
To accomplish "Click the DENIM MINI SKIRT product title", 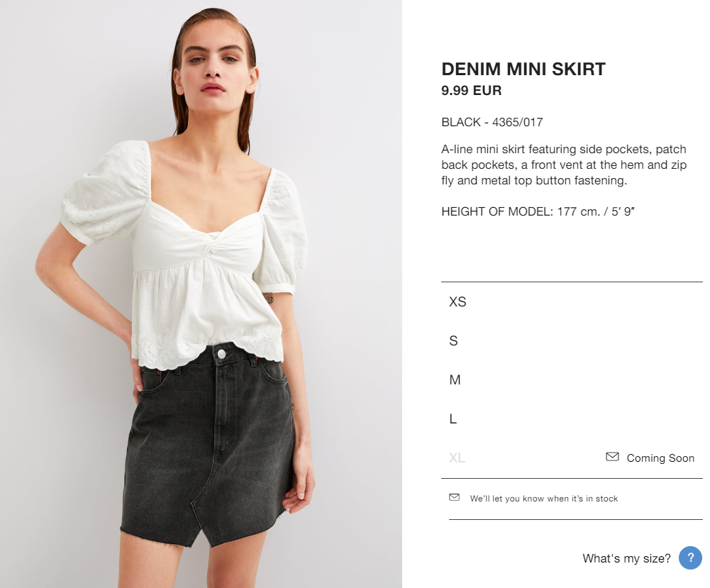I will [523, 70].
